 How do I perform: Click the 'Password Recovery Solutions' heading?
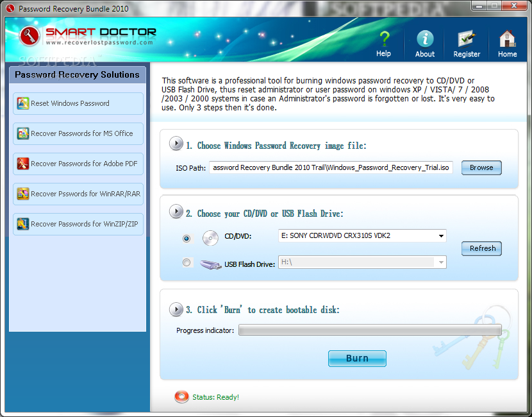(77, 74)
